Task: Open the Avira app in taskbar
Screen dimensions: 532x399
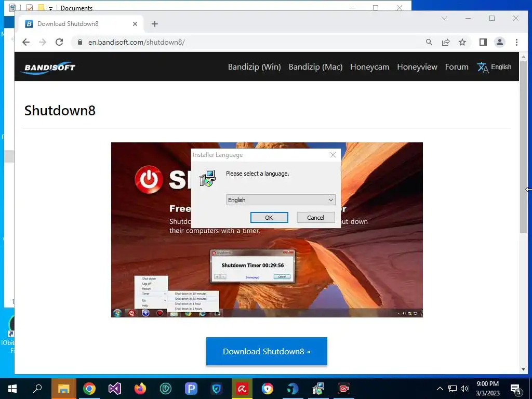Action: tap(242, 389)
